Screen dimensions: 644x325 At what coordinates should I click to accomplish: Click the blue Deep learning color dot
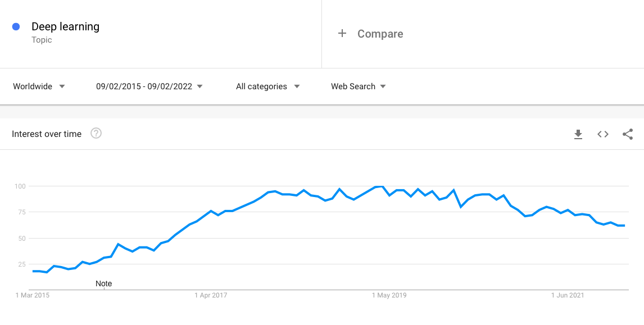click(16, 26)
